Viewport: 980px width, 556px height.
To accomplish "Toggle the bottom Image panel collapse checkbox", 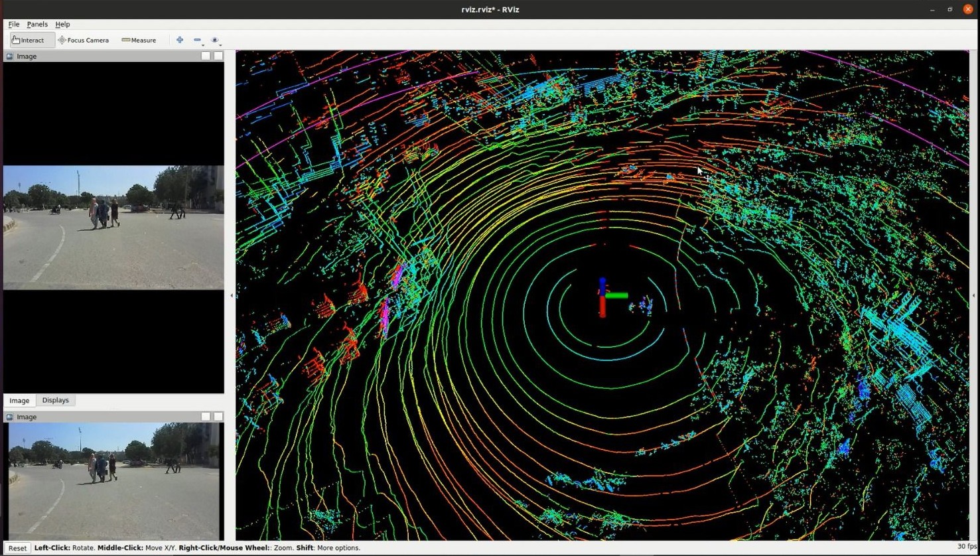I will pos(206,416).
